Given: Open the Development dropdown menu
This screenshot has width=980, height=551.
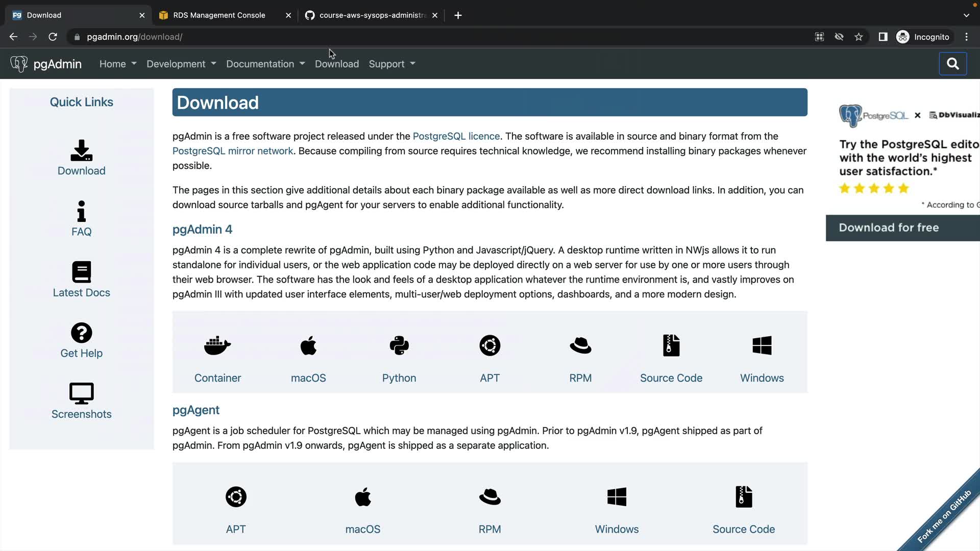Looking at the screenshot, I should coord(181,64).
